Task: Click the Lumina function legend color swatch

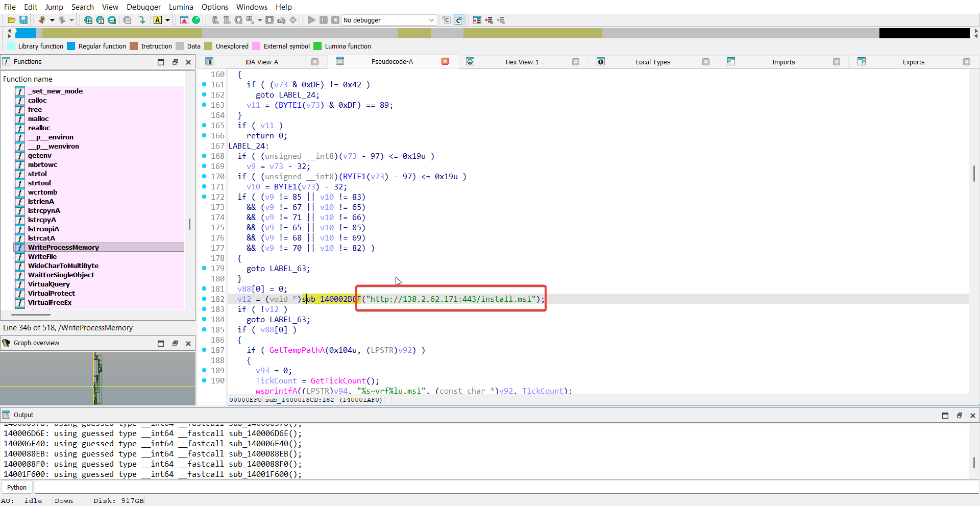Action: [x=317, y=46]
